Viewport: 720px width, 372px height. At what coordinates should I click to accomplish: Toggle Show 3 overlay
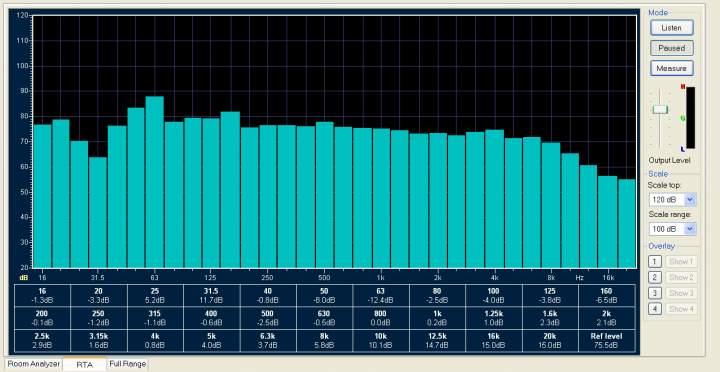[681, 293]
